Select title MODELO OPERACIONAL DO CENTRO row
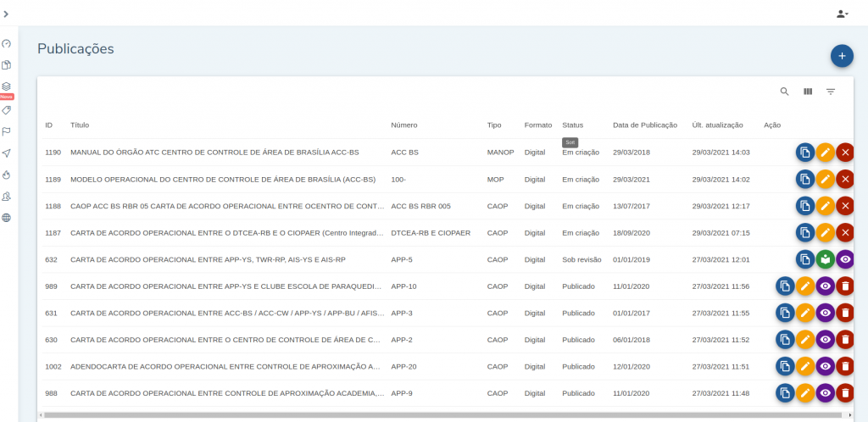 (223, 179)
